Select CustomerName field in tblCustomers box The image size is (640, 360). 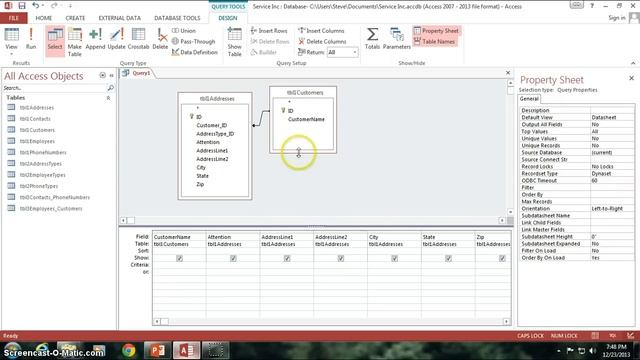pos(306,119)
